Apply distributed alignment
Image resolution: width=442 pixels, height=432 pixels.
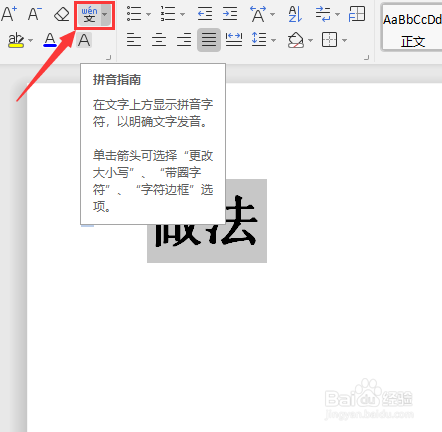pos(234,40)
